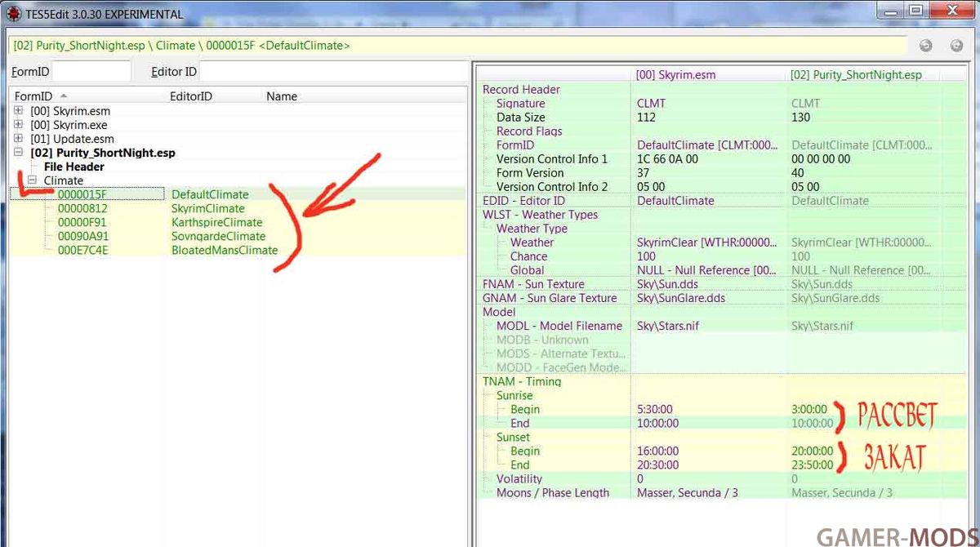Click the Editor ID filter input field

point(333,71)
